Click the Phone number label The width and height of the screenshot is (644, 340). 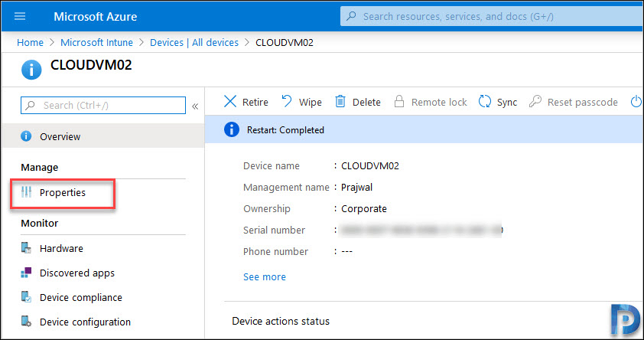(275, 251)
